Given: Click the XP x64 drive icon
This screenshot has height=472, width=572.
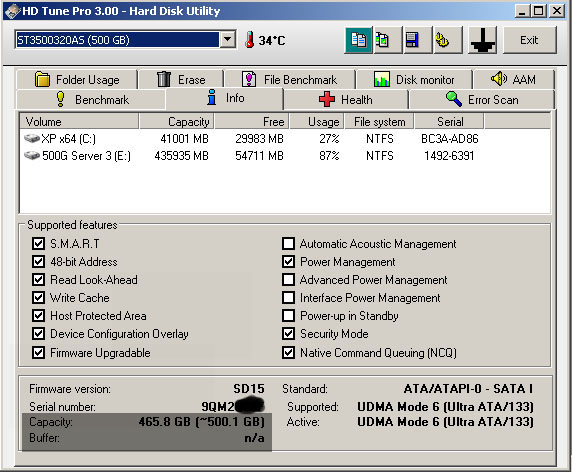Looking at the screenshot, I should click(x=32, y=139).
